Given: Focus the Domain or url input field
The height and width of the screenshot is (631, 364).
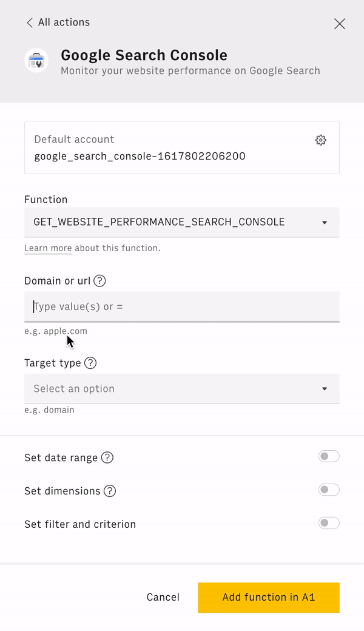Looking at the screenshot, I should coord(182,307).
